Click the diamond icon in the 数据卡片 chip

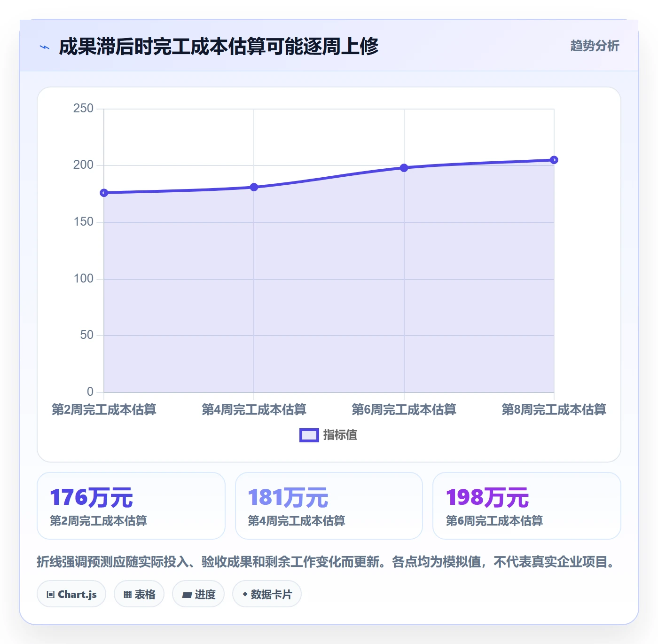(245, 594)
